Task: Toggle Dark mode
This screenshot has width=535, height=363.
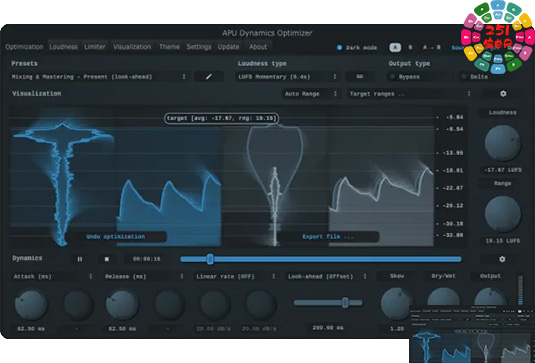Action: point(357,48)
